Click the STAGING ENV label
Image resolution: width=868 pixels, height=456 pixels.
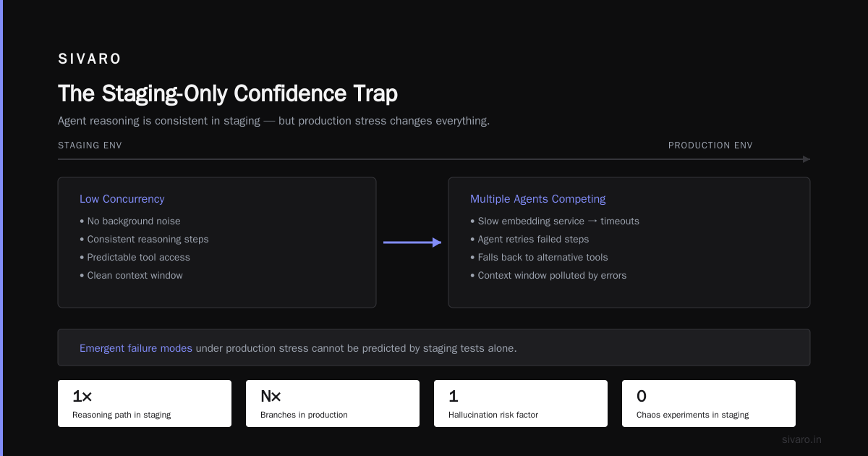(x=90, y=145)
